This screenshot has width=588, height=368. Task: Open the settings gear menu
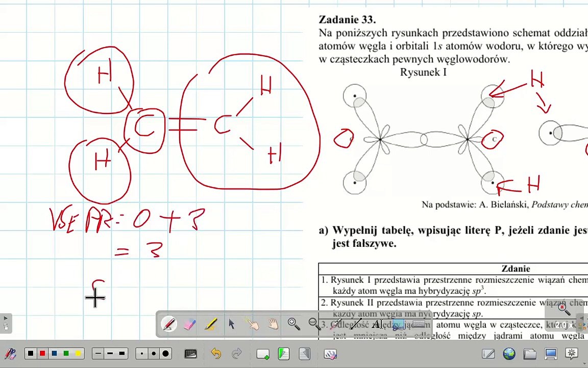click(572, 353)
